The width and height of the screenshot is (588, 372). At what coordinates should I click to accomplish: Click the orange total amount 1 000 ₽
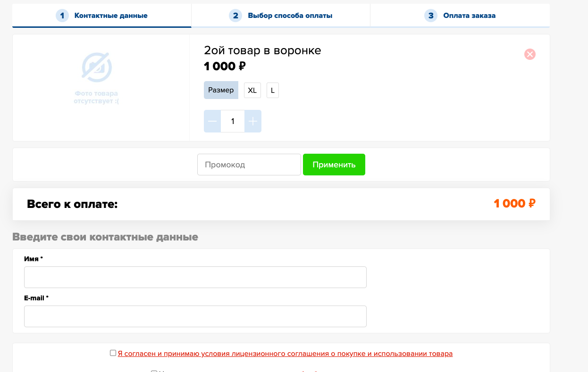(514, 204)
